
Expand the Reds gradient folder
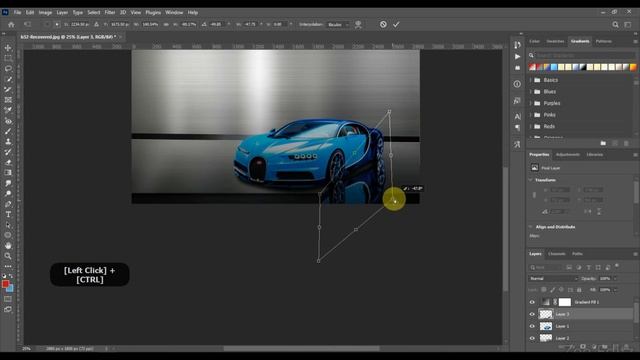click(531, 127)
